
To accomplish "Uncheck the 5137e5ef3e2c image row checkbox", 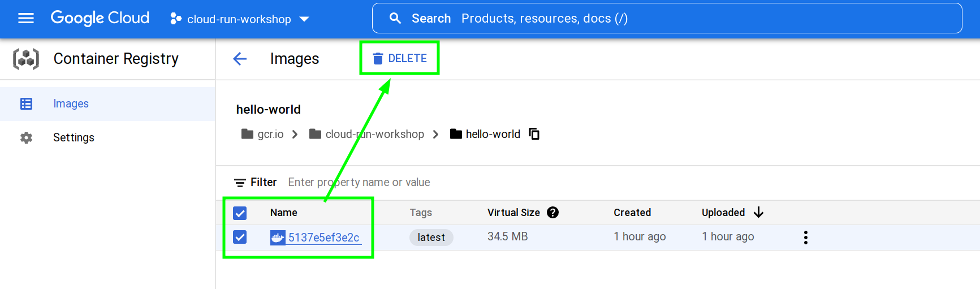I will (240, 238).
